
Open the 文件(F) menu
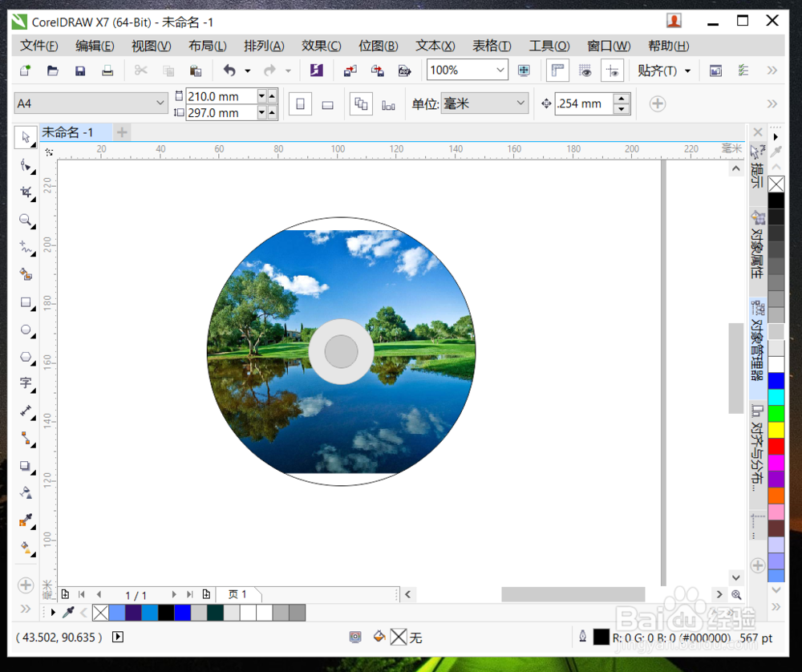tap(38, 46)
